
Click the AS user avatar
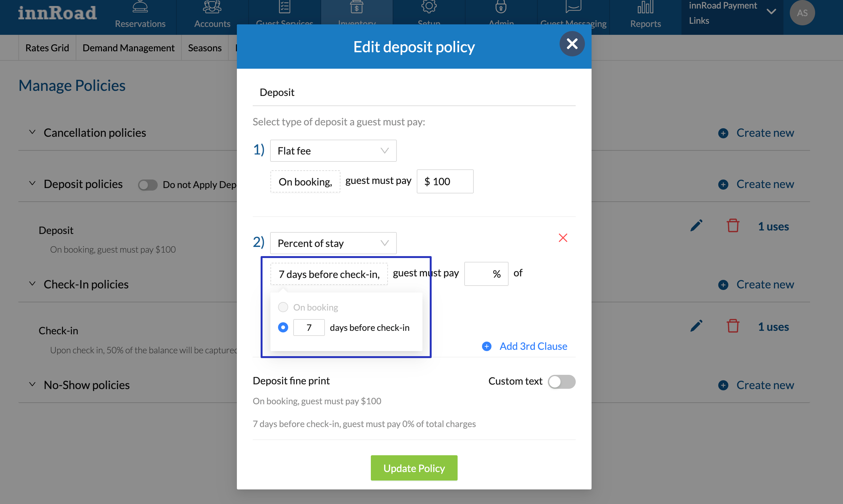[x=802, y=13]
